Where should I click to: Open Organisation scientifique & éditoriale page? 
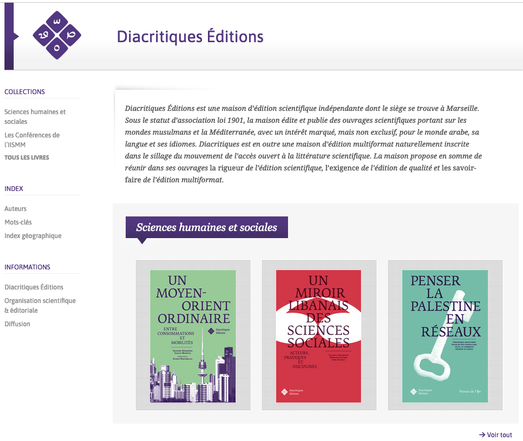tap(40, 305)
